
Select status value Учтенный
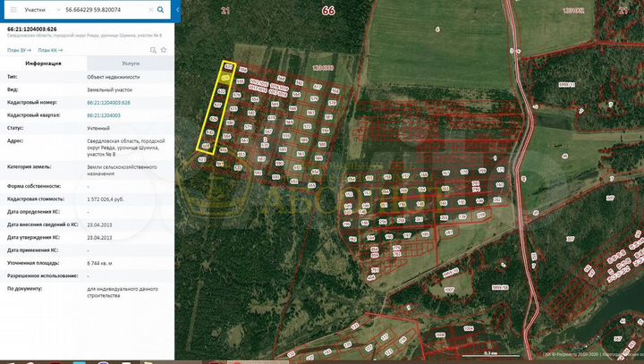[98, 128]
